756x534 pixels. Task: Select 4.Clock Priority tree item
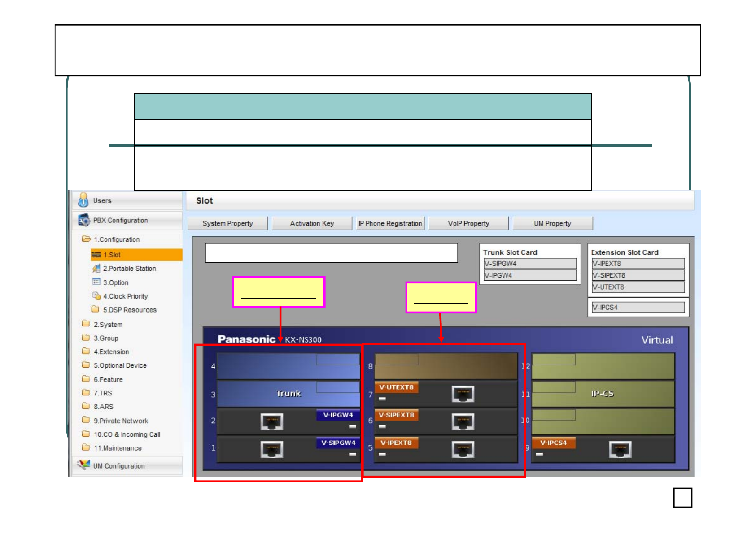tap(125, 296)
